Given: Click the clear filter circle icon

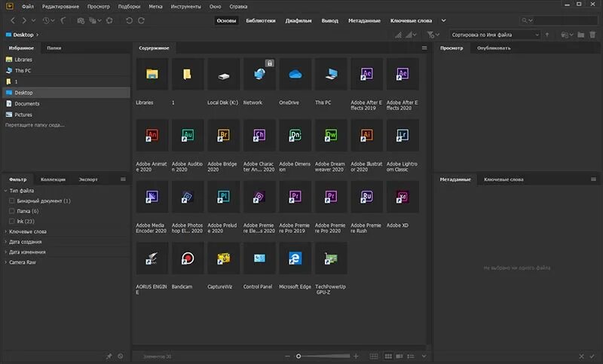Looking at the screenshot, I should coord(121,356).
